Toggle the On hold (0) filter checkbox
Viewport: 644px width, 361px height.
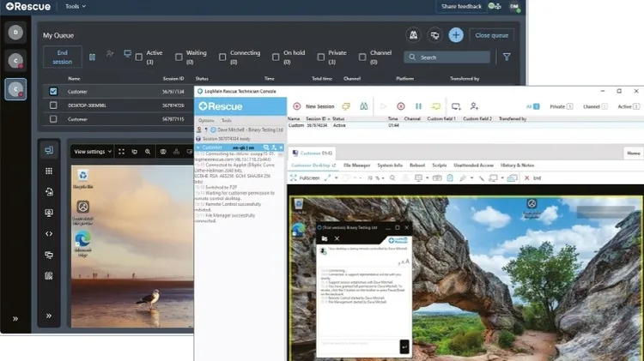276,57
